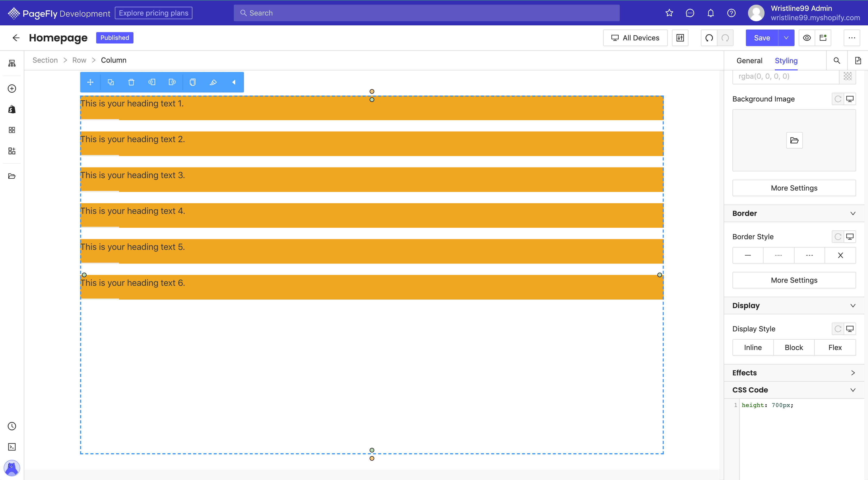Open the file manager folder icon in sidebar
The width and height of the screenshot is (868, 480).
click(x=12, y=176)
